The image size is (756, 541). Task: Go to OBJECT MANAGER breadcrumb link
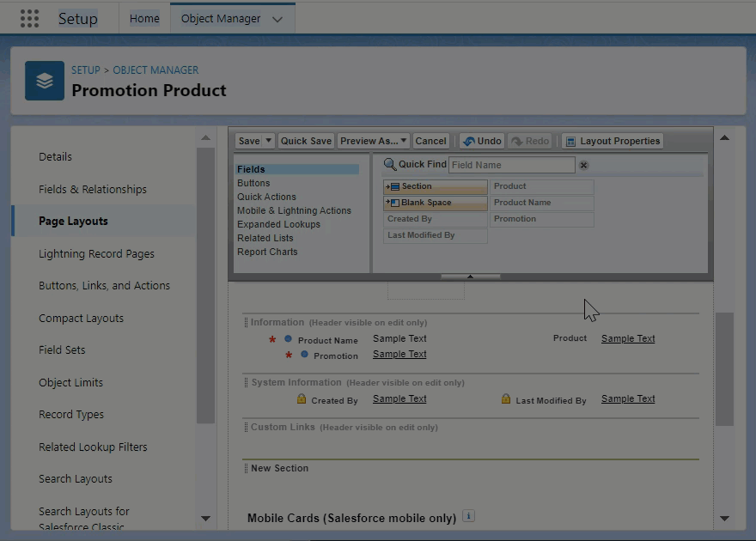pyautogui.click(x=155, y=70)
